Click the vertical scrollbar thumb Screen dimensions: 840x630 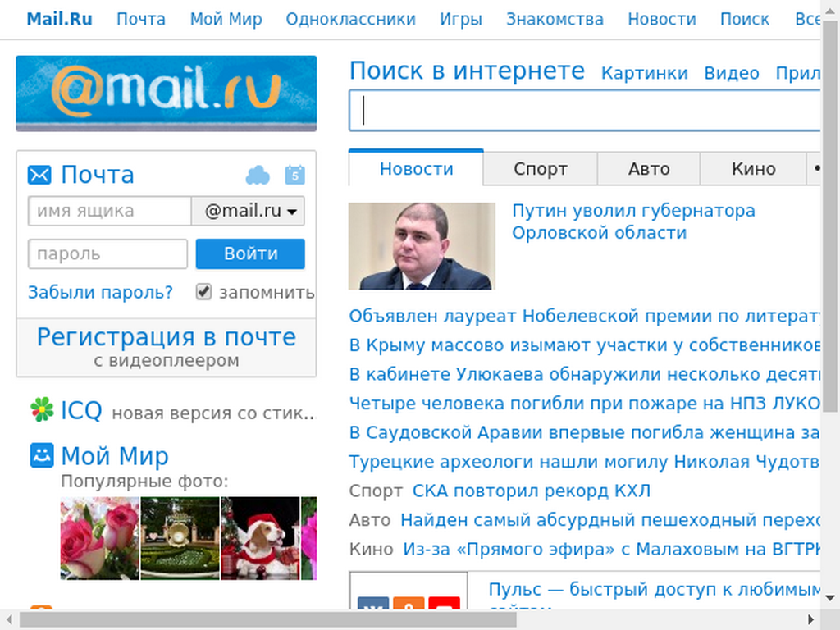point(830,217)
